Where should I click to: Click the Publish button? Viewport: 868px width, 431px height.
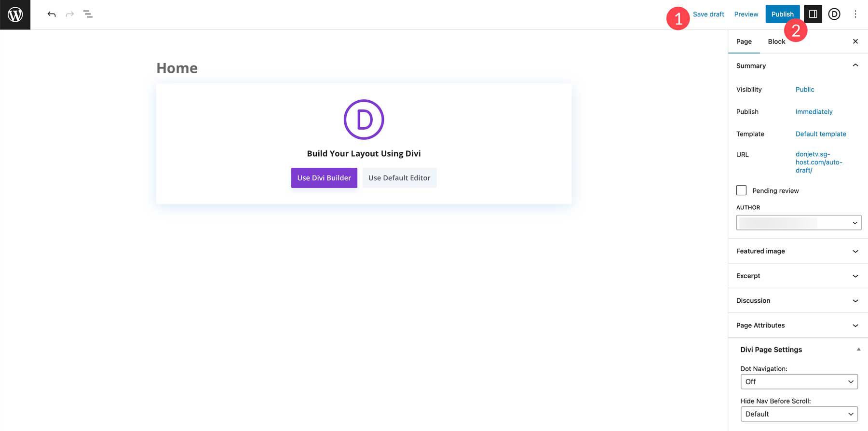coord(782,14)
